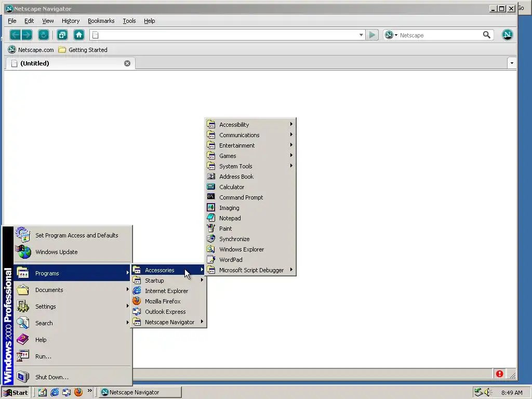The width and height of the screenshot is (532, 399).
Task: Reload the page using the refresh icon
Action: click(44, 35)
